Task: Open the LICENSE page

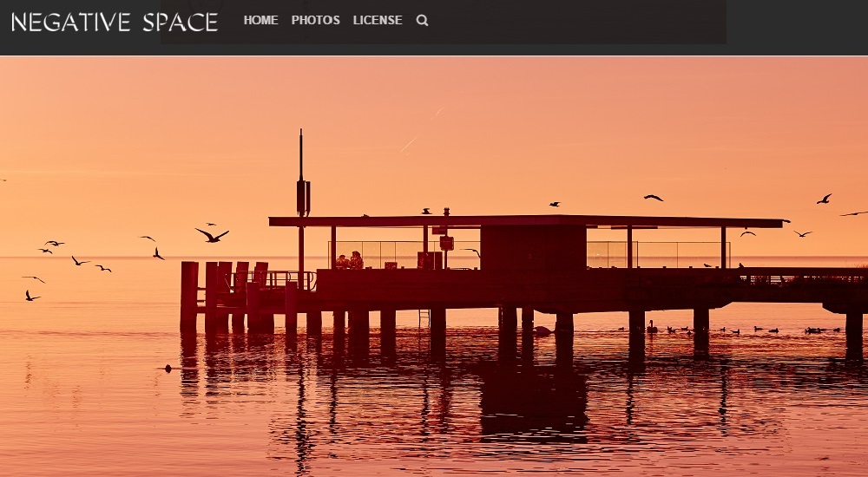Action: tap(378, 20)
